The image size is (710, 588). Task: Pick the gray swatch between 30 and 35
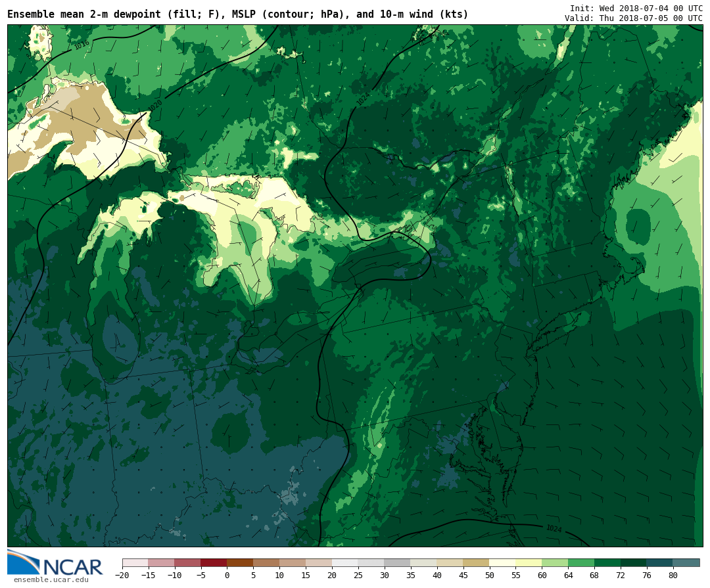(x=398, y=562)
